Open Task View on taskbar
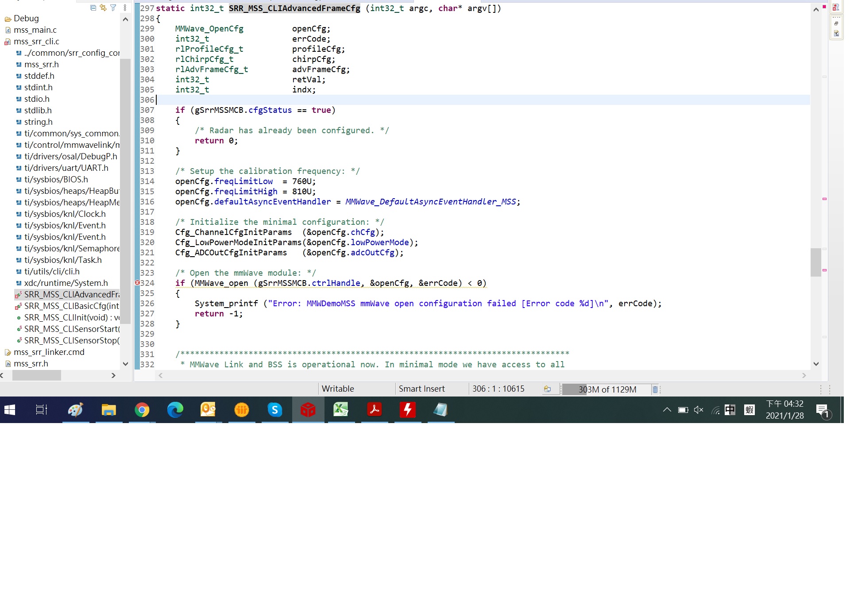Screen dimensions: 850x616 coord(41,410)
